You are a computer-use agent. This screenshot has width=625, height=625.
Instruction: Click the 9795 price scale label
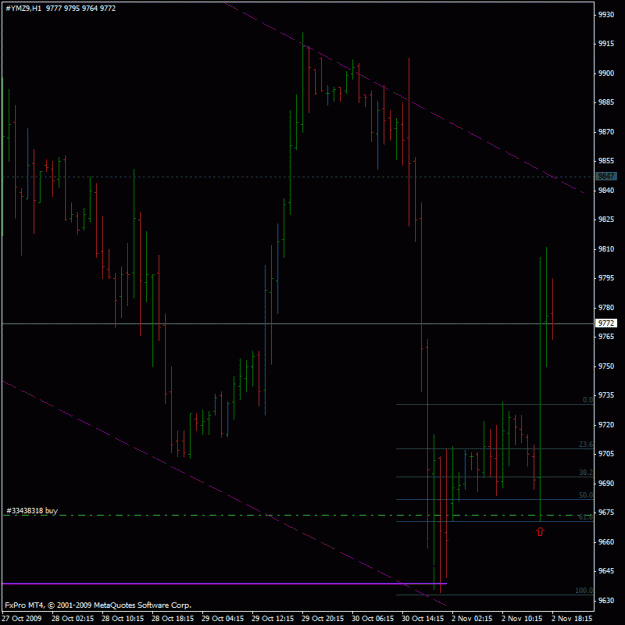(606, 278)
